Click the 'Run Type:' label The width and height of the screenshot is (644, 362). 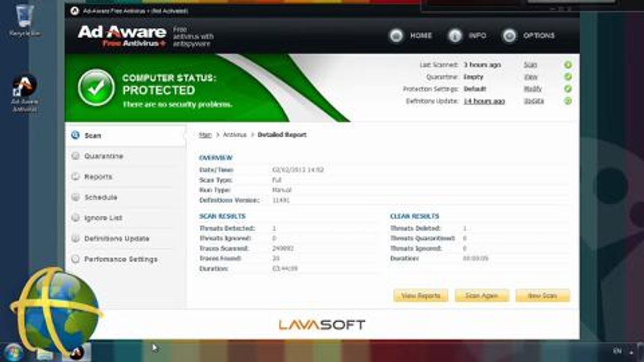(215, 190)
